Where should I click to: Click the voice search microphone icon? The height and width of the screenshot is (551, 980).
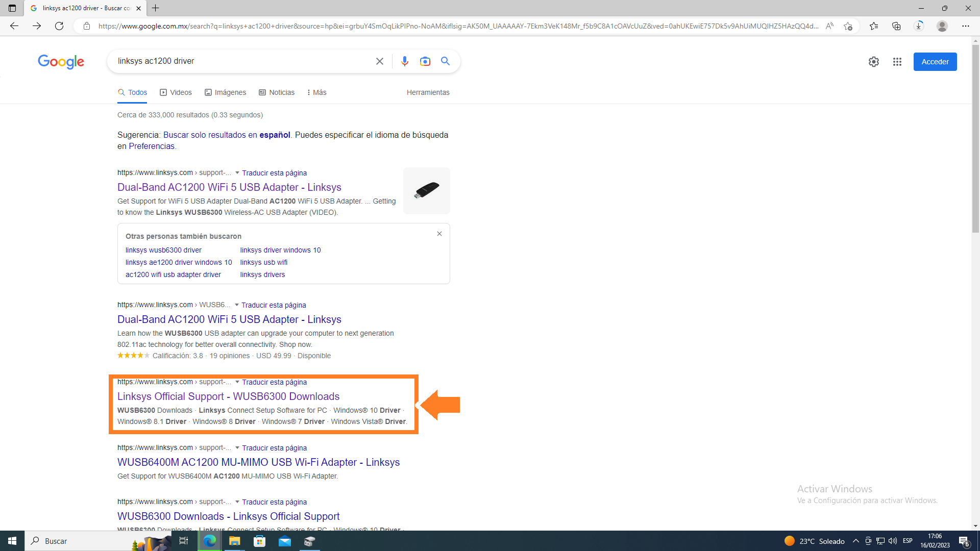point(404,61)
